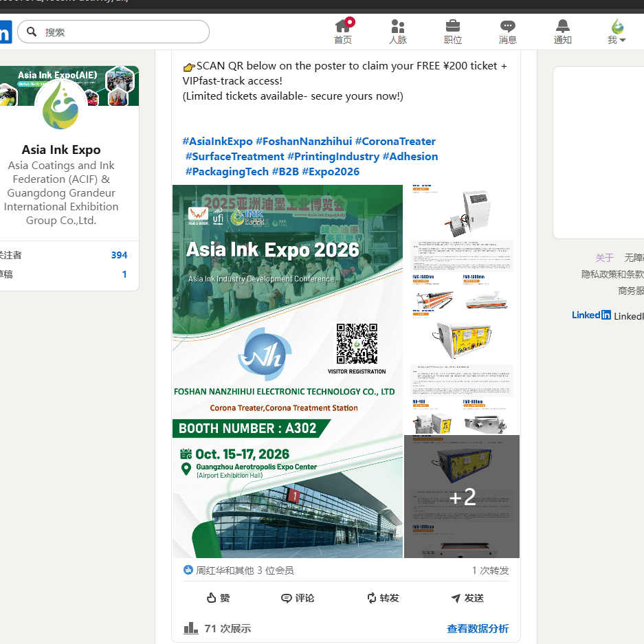Repost the Asia Ink Expo post
644x644 pixels.
[383, 598]
